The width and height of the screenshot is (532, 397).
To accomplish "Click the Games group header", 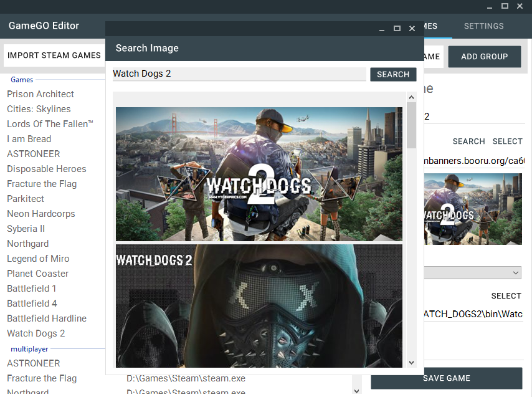I will coord(22,80).
